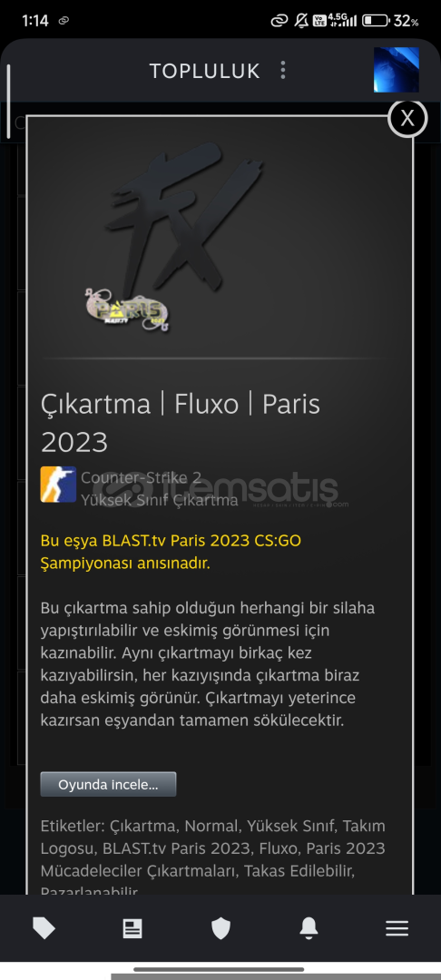Tap the scrollbar on the left edge
The height and width of the screenshot is (980, 441).
[8, 101]
